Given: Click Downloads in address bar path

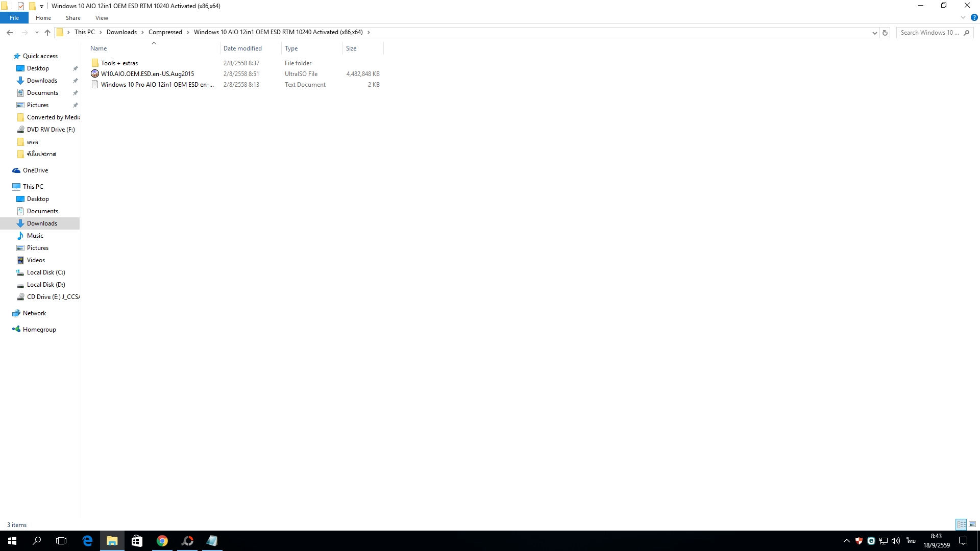Looking at the screenshot, I should click(121, 32).
